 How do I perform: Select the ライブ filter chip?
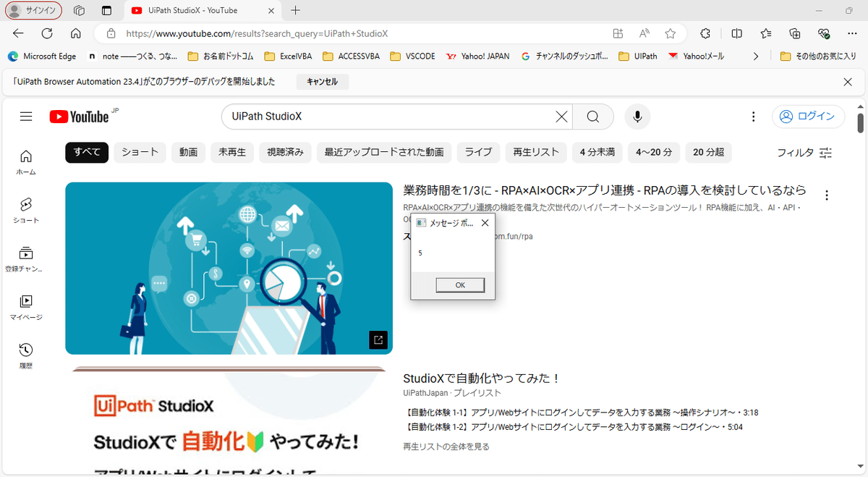point(478,152)
